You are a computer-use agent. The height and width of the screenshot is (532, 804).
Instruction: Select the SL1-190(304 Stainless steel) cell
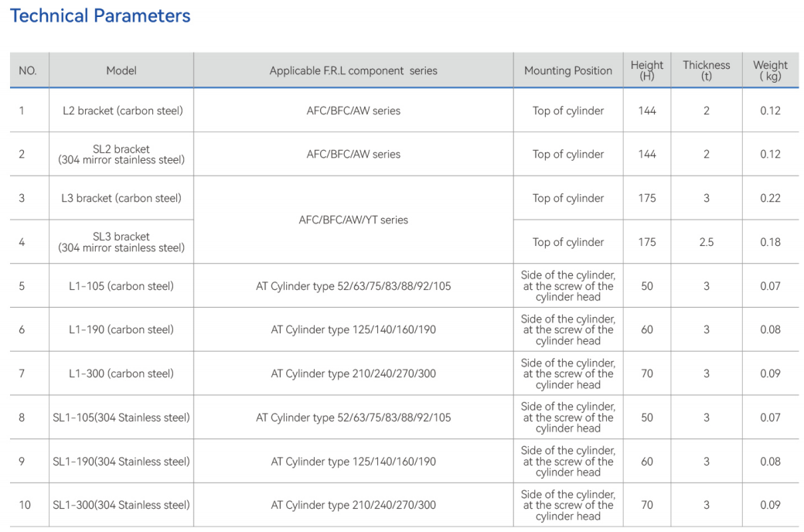[121, 462]
